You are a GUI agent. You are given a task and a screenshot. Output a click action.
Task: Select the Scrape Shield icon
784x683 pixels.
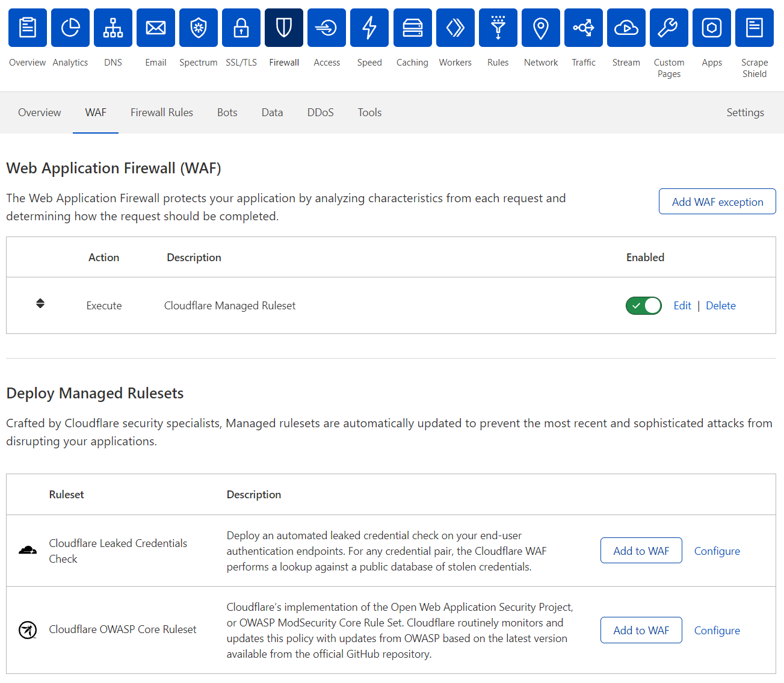tap(754, 27)
